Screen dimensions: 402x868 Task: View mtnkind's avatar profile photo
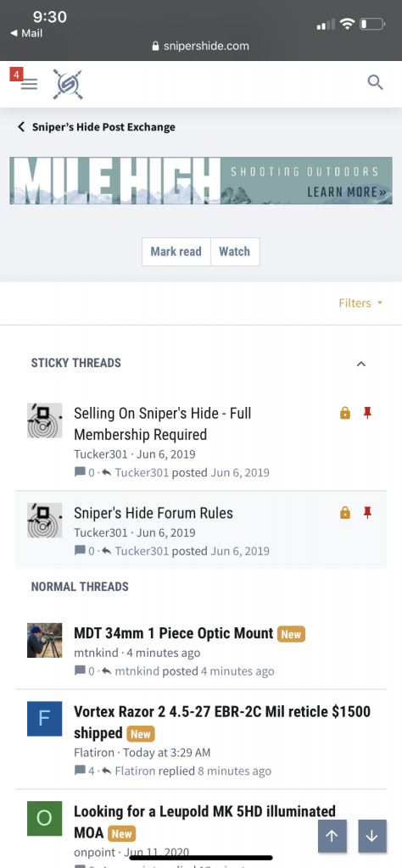pos(44,640)
